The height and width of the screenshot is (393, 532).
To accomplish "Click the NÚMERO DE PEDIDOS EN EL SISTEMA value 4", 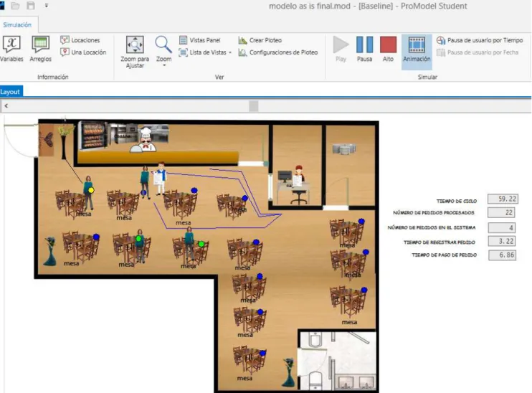I will (x=501, y=227).
